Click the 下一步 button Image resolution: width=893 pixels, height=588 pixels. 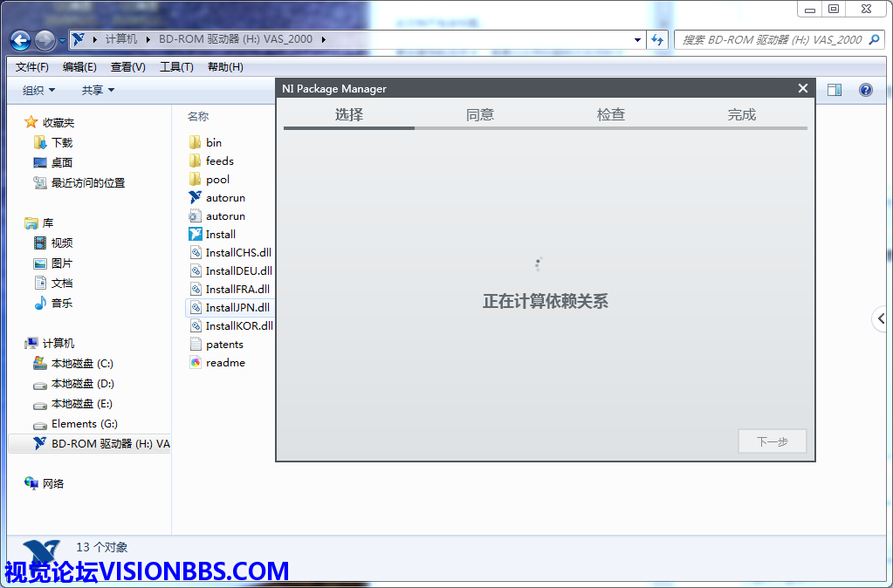click(x=773, y=441)
